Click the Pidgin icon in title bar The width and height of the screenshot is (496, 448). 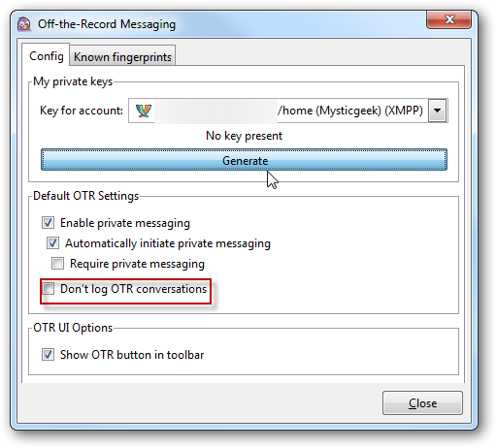(24, 24)
